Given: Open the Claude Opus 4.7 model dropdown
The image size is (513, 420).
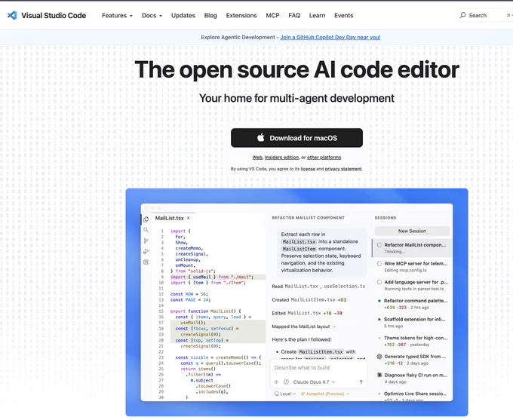Looking at the screenshot, I should click(314, 382).
